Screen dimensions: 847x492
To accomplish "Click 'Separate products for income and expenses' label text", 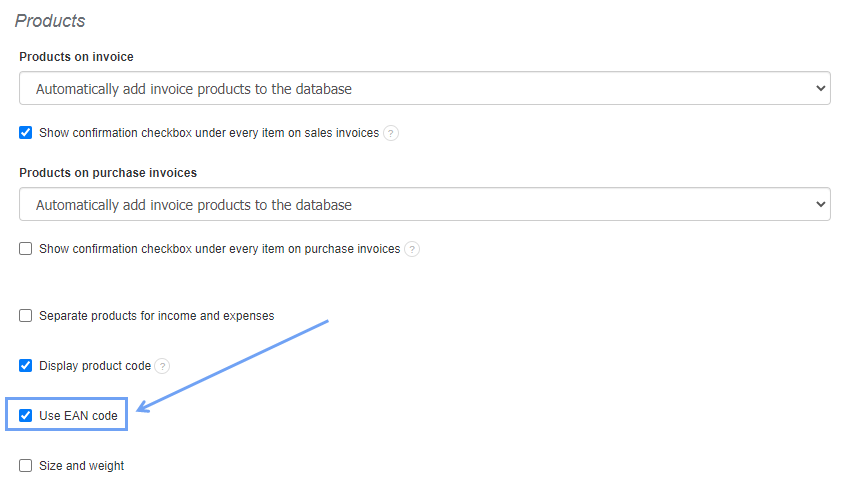I will 156,316.
